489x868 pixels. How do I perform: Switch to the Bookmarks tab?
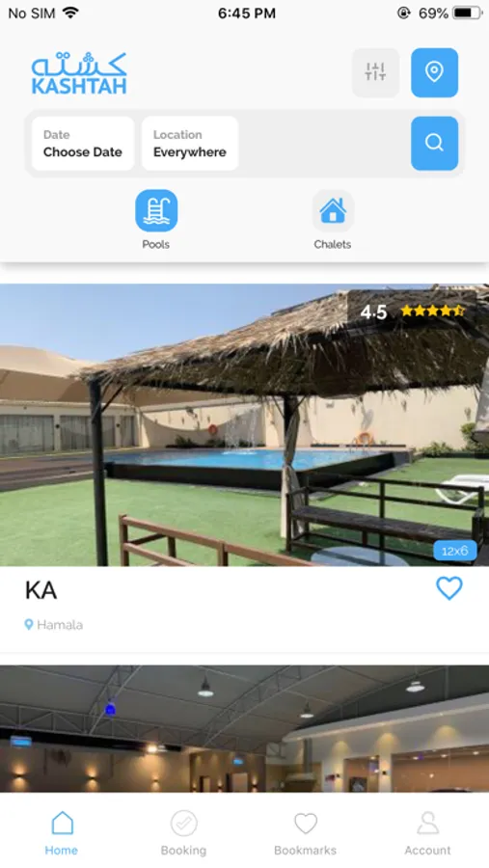[305, 833]
